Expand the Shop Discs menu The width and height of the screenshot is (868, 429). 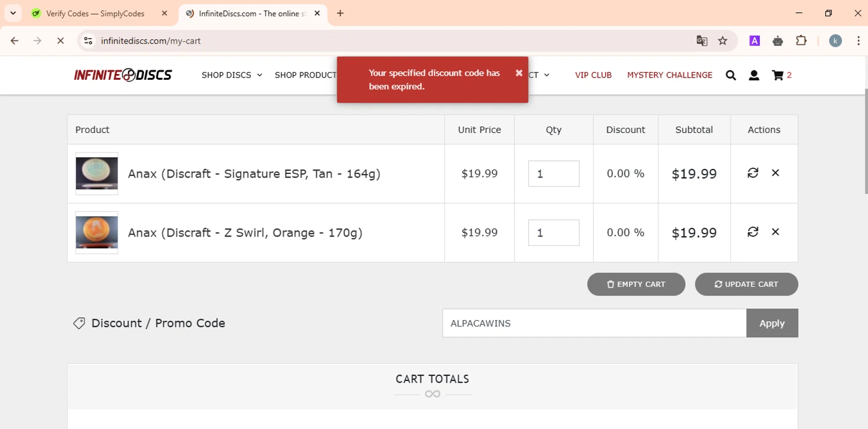(x=231, y=75)
